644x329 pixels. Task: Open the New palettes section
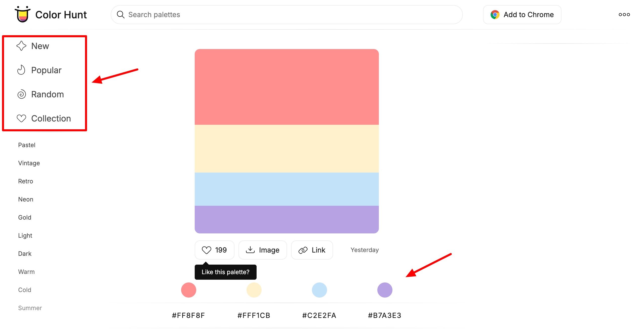tap(40, 46)
